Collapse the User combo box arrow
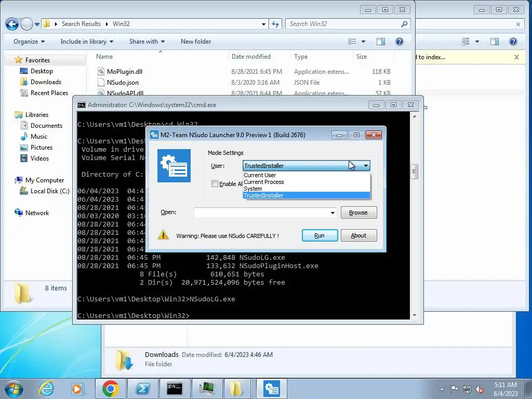Screen dimensions: 532x399 coord(366,166)
